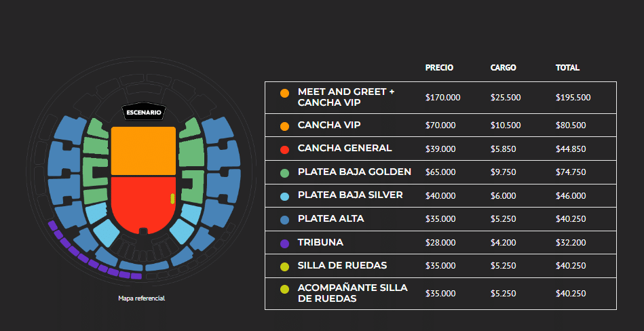Choose the Meet and Greet + Cancha VIP row
Screen dimensions: 644x331
[x=440, y=98]
